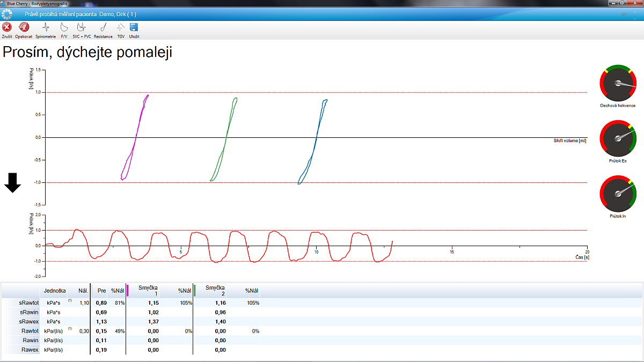Select the SVC + FVC test
The height and width of the screenshot is (362, 644).
pos(82,28)
